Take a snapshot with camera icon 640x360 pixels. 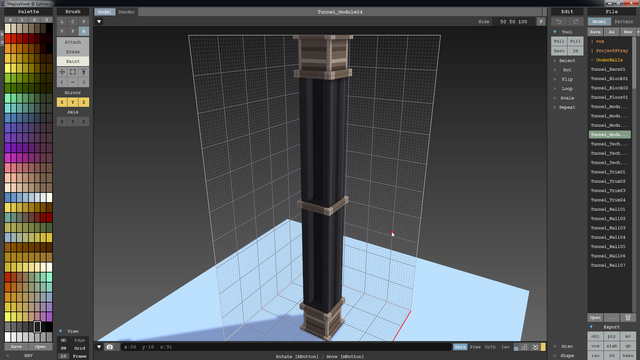(x=109, y=347)
